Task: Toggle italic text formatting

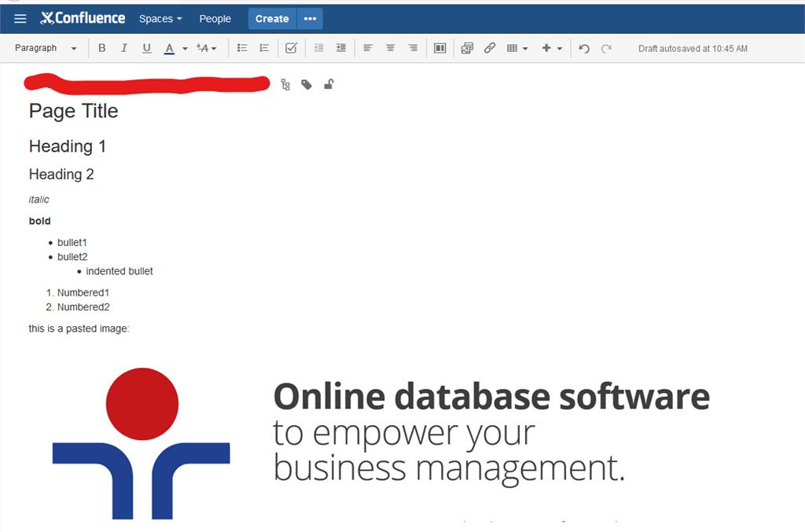Action: click(123, 48)
